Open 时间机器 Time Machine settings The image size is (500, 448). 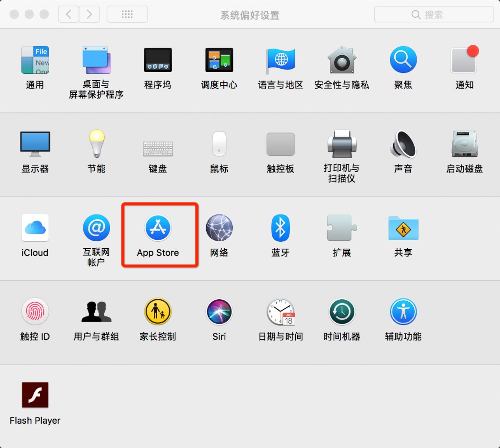pyautogui.click(x=341, y=312)
